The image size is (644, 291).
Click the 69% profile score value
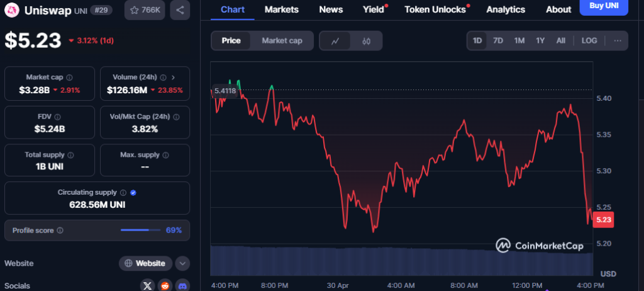174,230
